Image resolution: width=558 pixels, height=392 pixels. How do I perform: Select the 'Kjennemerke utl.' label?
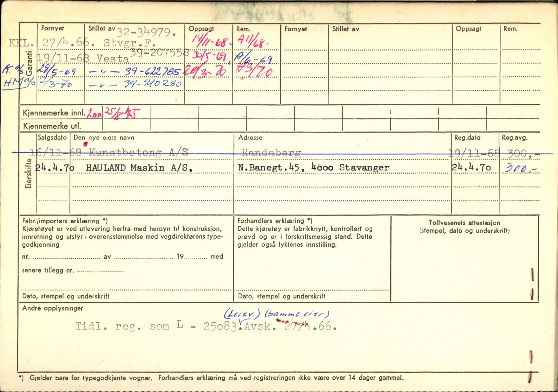click(x=52, y=126)
